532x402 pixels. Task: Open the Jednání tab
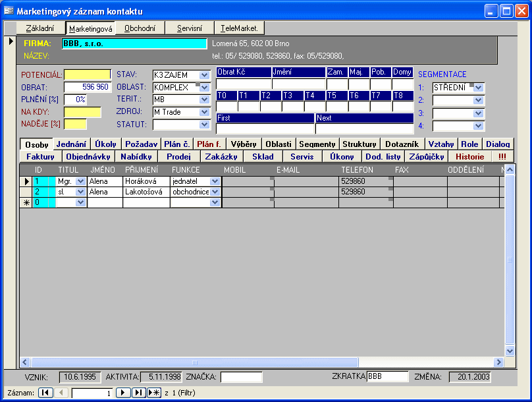pos(71,144)
